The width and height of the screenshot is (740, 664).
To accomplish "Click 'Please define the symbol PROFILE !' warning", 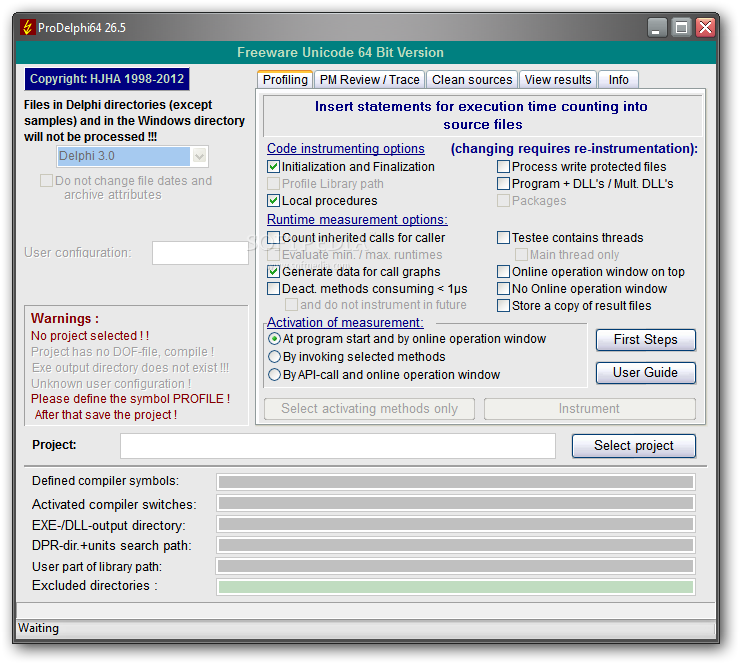I will (131, 399).
